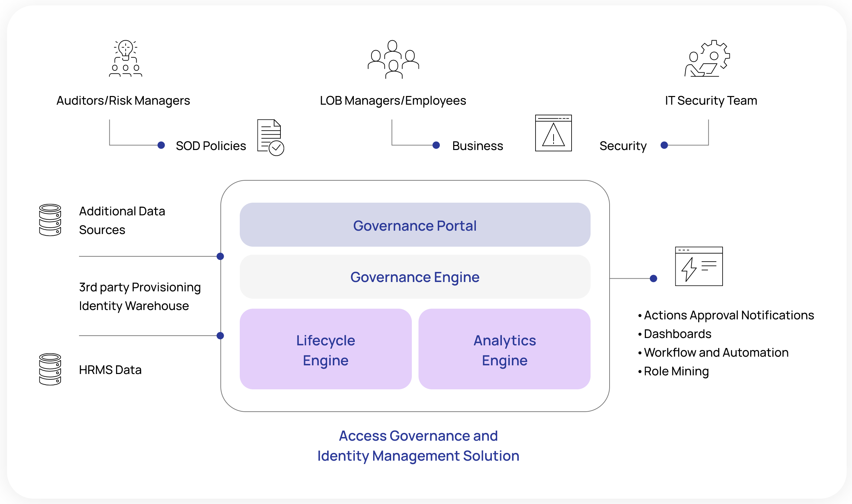Click the blue dot beside Business label
The width and height of the screenshot is (852, 504).
tap(436, 145)
